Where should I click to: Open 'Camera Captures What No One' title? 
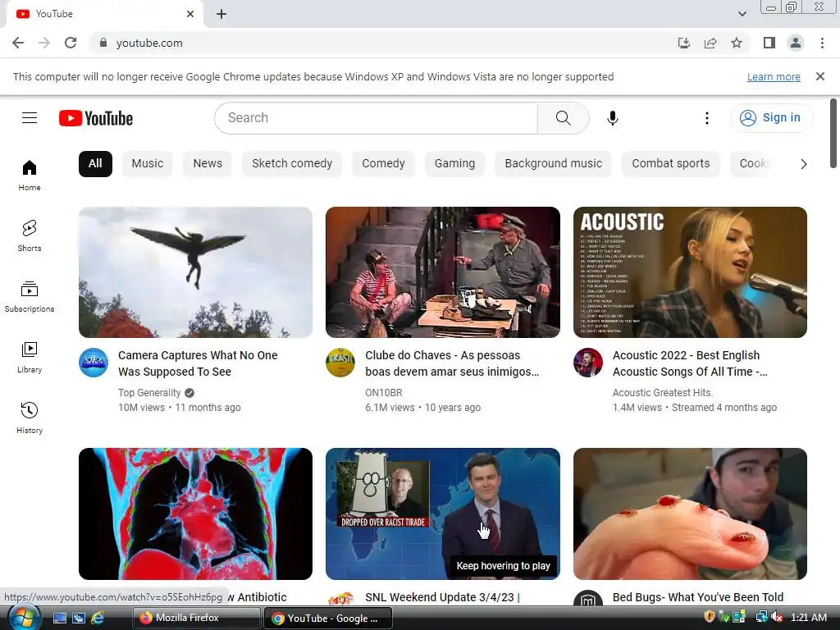click(198, 363)
